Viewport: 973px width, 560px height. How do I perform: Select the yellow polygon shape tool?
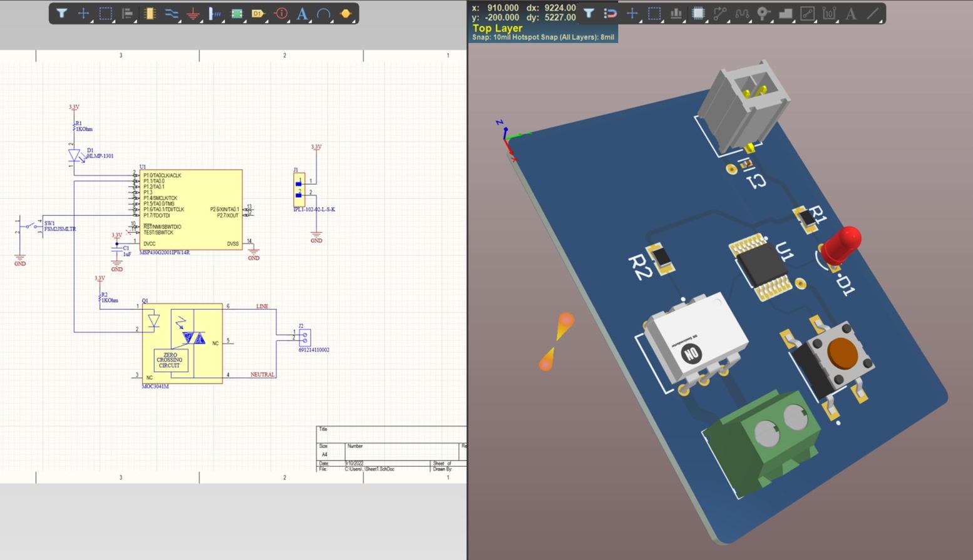(346, 13)
